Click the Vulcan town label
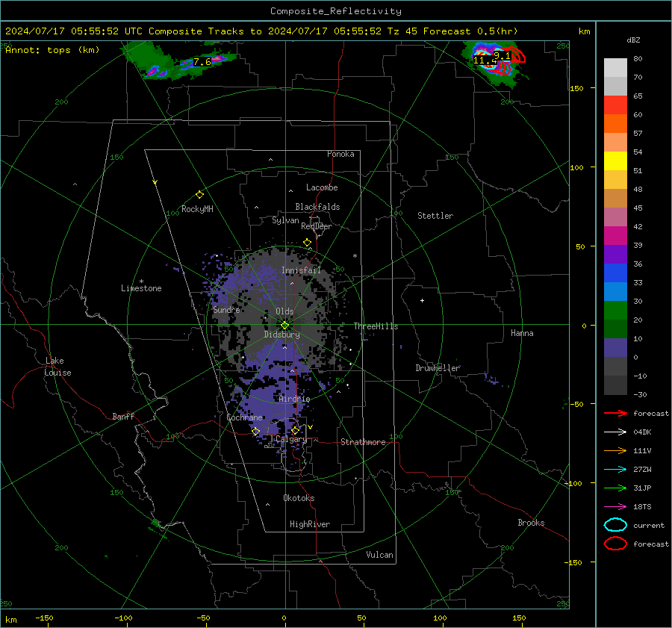Viewport: 672px width, 628px height. (379, 555)
